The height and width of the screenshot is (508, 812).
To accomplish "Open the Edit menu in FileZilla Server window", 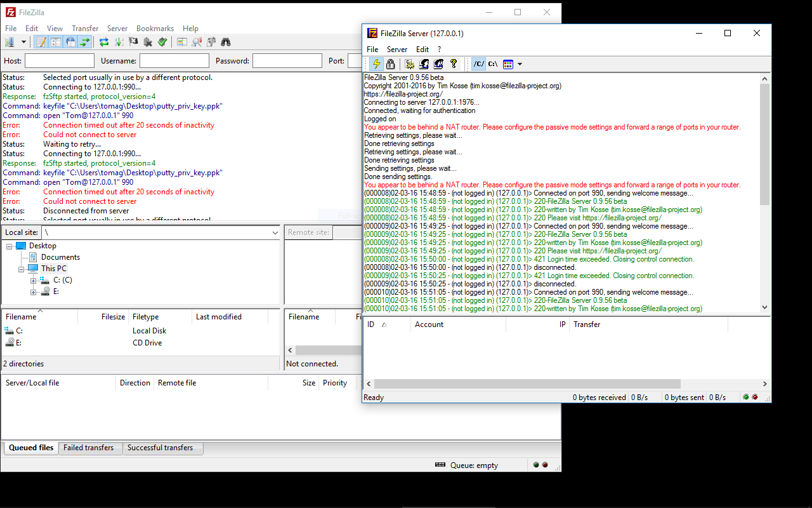I will point(422,50).
